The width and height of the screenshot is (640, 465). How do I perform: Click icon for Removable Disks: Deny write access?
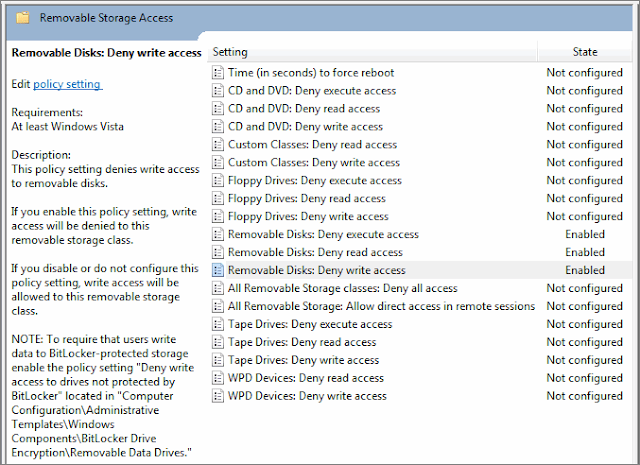tap(218, 270)
